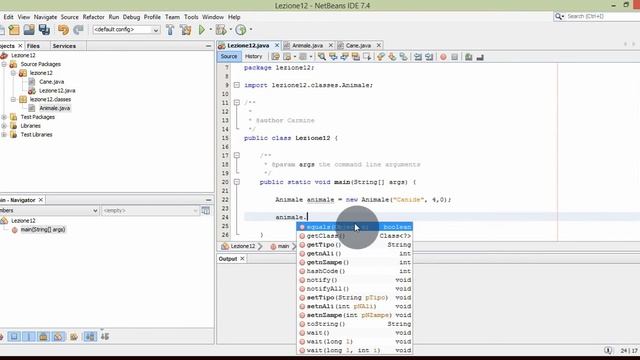Click the New Project toolbar icon
640x360 pixels.
[x=14, y=29]
